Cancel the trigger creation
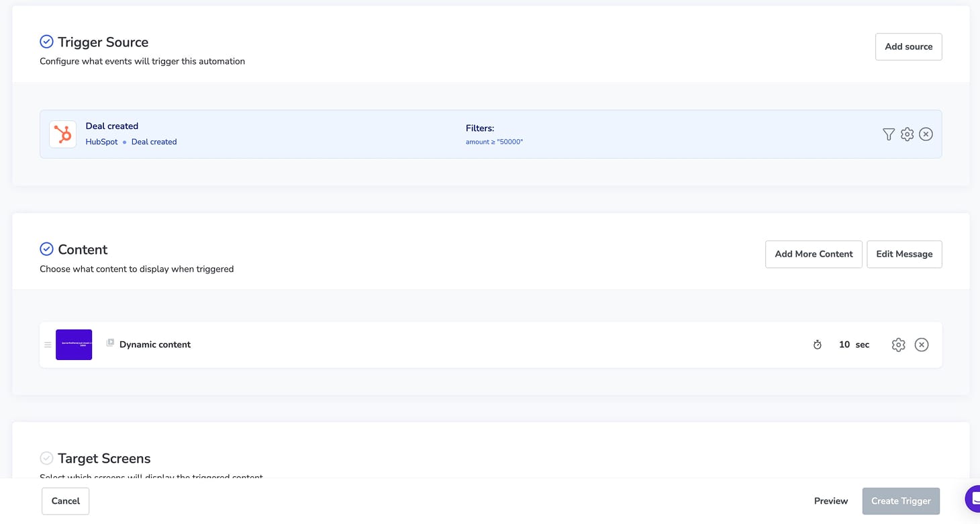Screen dimensions: 980x524 (x=65, y=501)
